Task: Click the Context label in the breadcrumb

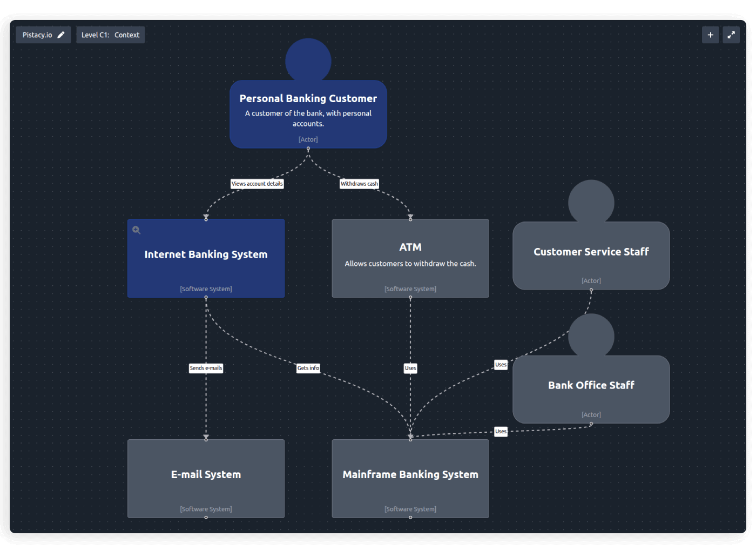Action: point(127,34)
